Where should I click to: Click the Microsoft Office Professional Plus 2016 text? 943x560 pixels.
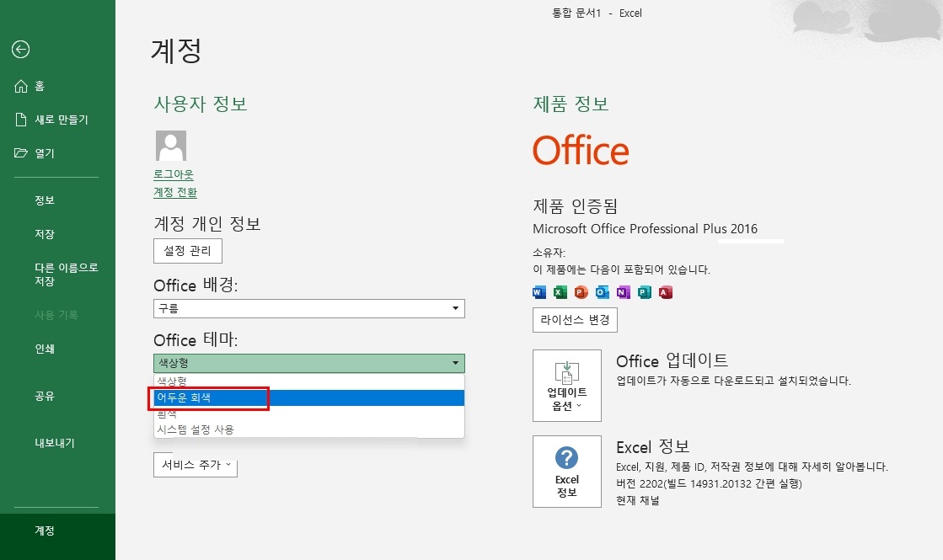tap(645, 229)
